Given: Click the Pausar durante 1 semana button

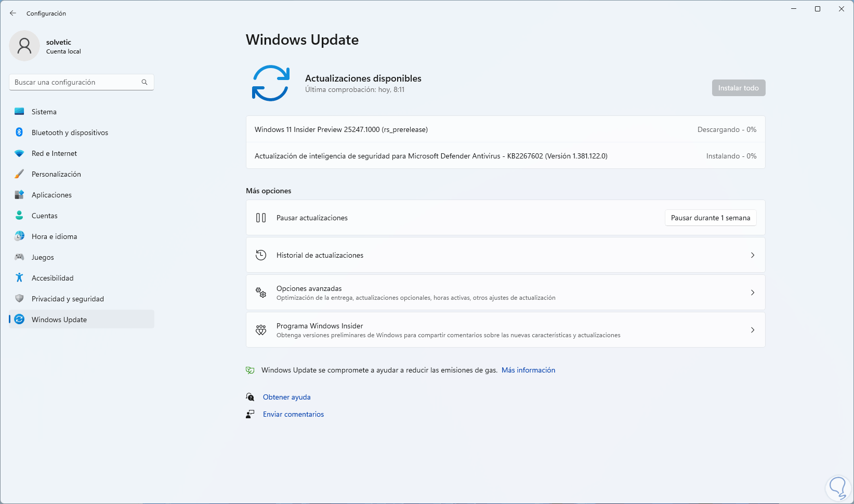Looking at the screenshot, I should (x=710, y=218).
